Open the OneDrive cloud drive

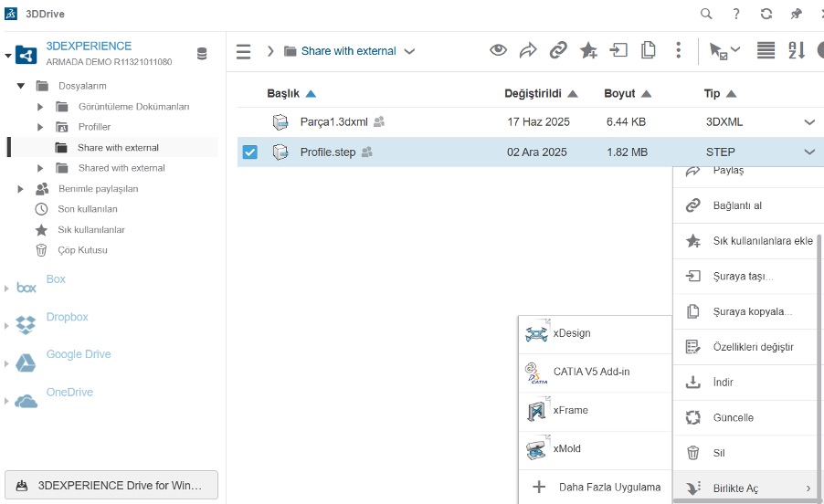(69, 393)
